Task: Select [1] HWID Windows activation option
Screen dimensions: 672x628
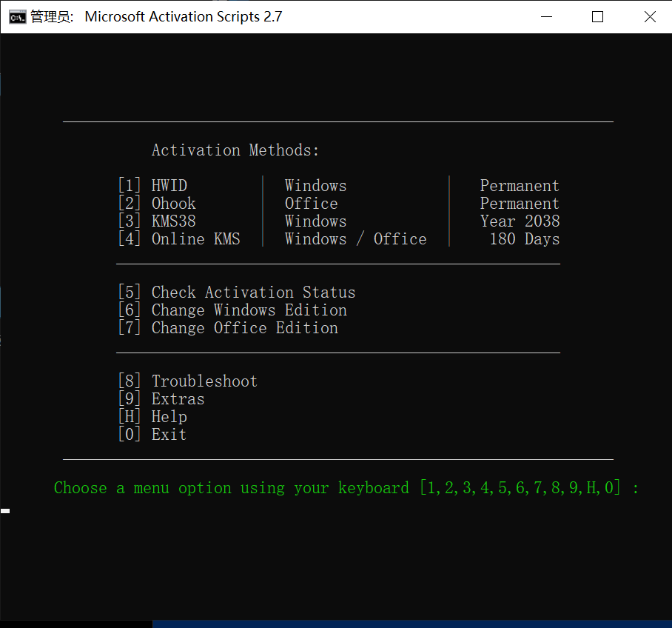Action: point(169,185)
